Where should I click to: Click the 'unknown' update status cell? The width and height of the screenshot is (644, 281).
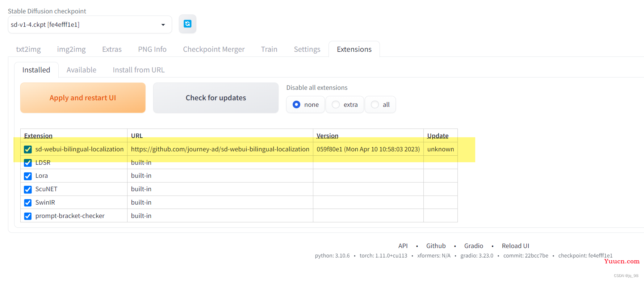click(x=440, y=149)
